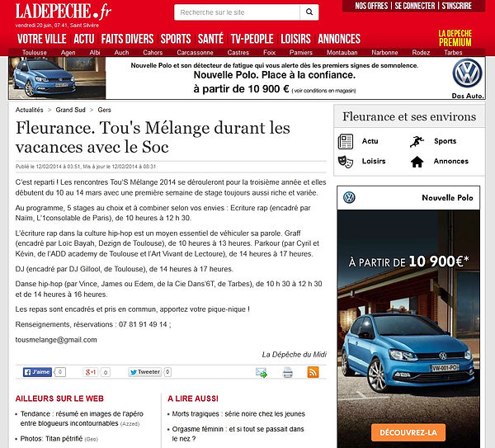This screenshot has height=448, width=495.
Task: Click Nouvelle Polo sidebar ad title
Action: pos(447,198)
